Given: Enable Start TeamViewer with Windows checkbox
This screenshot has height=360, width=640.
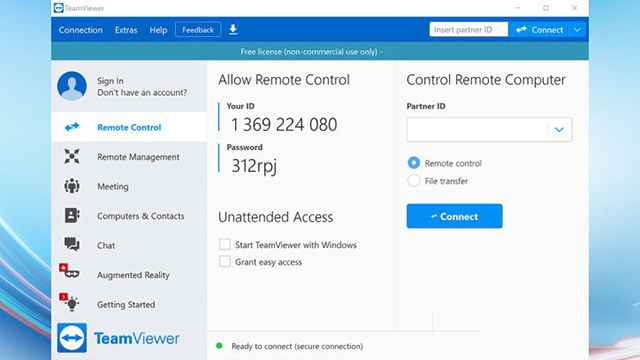Looking at the screenshot, I should (x=224, y=244).
